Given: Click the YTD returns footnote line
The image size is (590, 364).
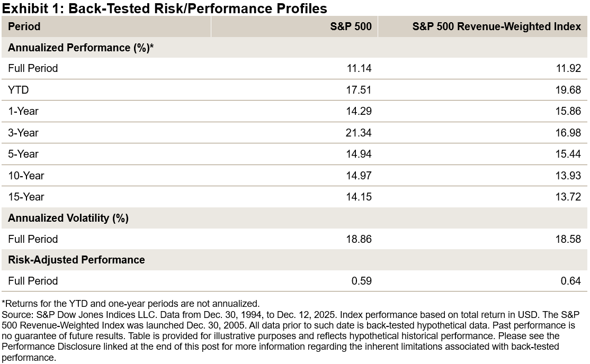Looking at the screenshot, I should (x=131, y=304).
